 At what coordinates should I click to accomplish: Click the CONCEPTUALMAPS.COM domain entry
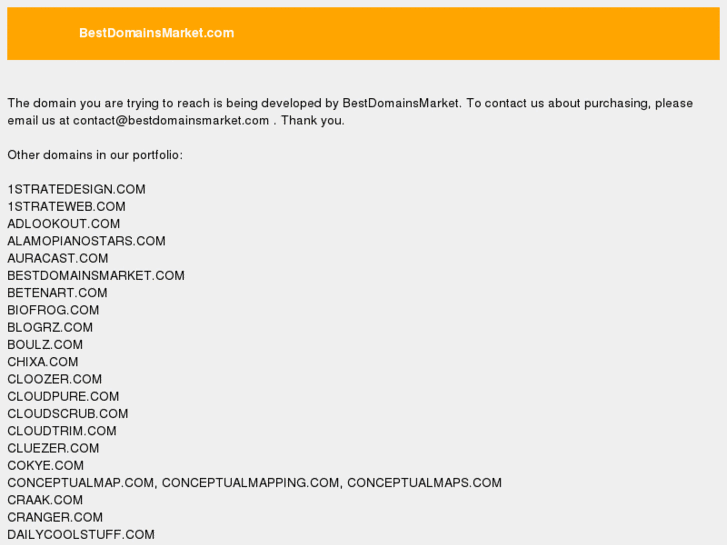coord(424,483)
